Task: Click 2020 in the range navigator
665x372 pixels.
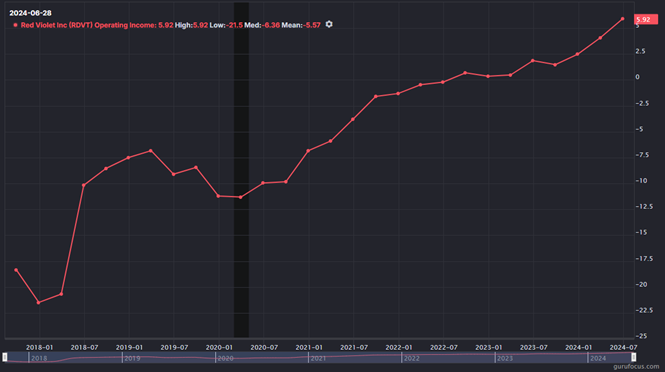Action: pos(225,358)
